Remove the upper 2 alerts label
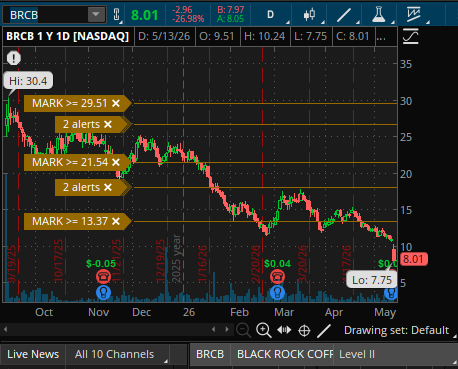 [108, 124]
